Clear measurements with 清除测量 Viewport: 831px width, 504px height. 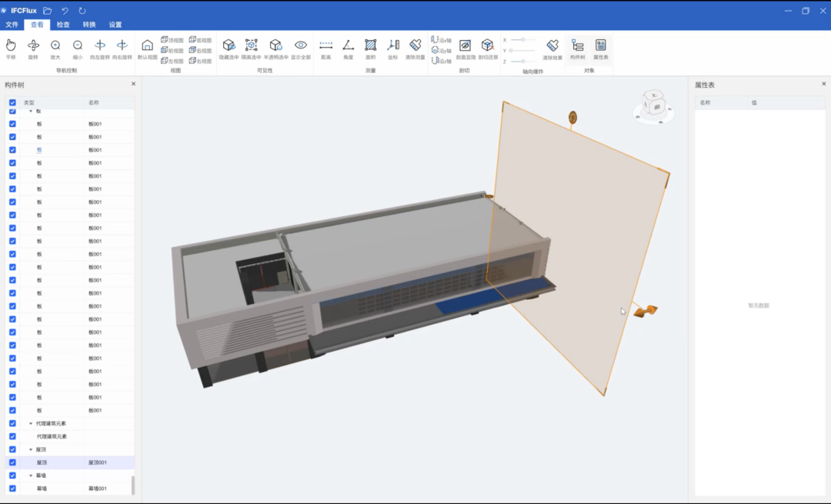tap(415, 48)
